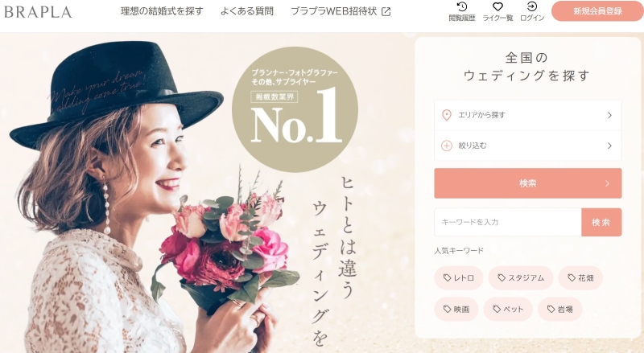Screen dimensions: 644x353
Task: Click the arrow on the large 検索 button
Action: coord(607,183)
